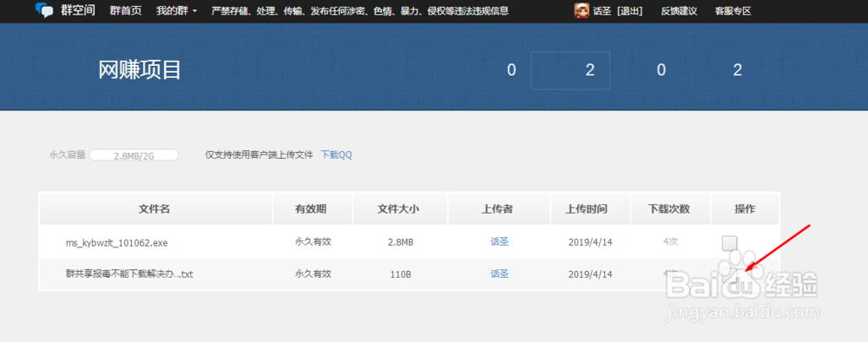This screenshot has height=342, width=868.
Task: Select the third counter showing 0
Action: pos(661,70)
